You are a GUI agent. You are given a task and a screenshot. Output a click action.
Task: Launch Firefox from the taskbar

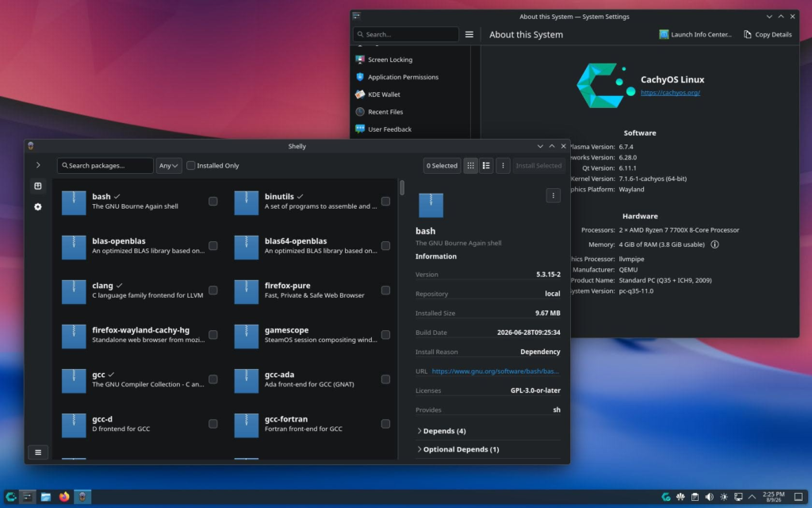64,497
